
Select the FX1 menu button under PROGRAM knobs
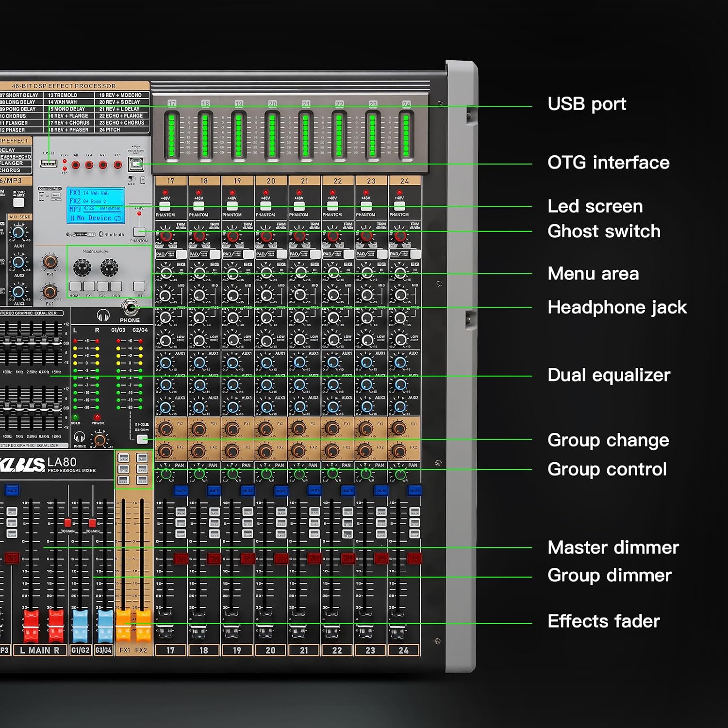89,286
